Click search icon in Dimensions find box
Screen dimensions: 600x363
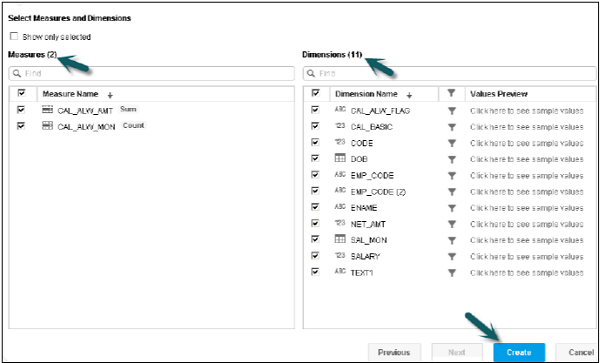pyautogui.click(x=311, y=73)
